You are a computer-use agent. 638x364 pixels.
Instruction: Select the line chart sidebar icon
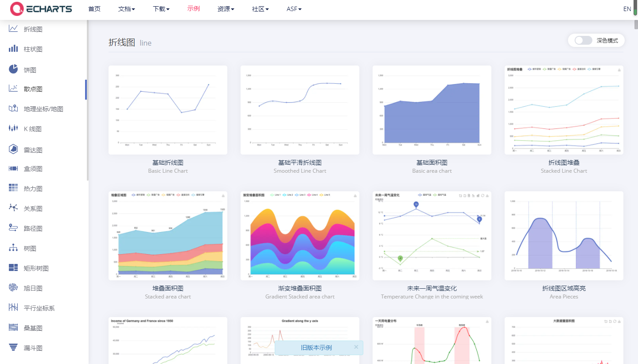pyautogui.click(x=13, y=29)
